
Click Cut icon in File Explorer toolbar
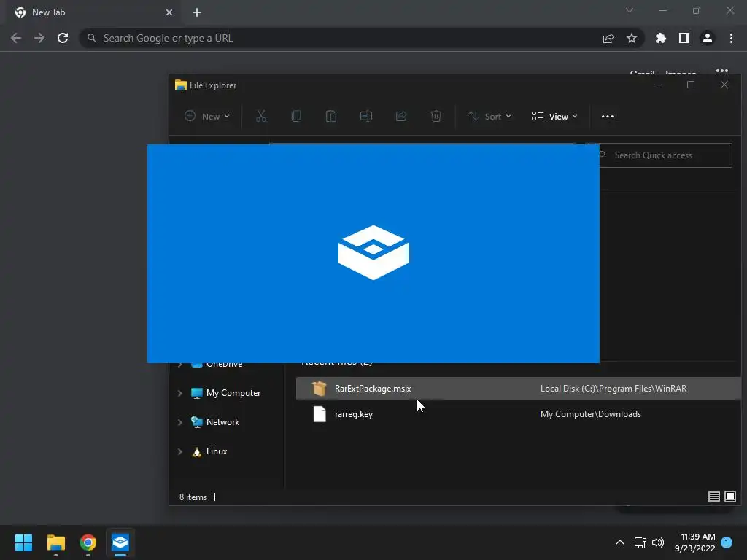[260, 116]
